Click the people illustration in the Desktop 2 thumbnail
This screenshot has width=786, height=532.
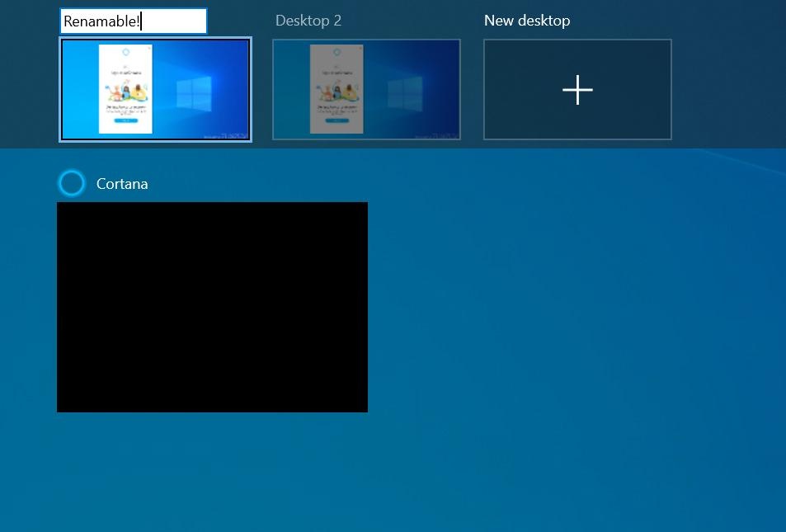[x=337, y=91]
